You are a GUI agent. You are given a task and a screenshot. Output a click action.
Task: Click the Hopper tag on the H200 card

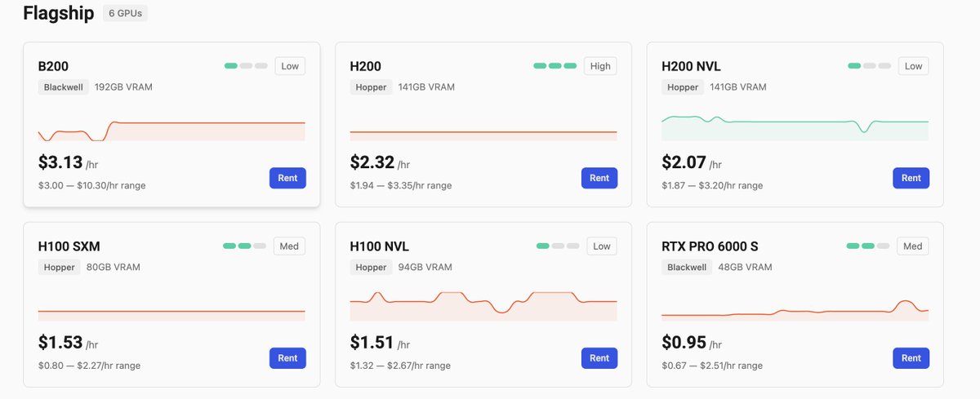click(371, 87)
